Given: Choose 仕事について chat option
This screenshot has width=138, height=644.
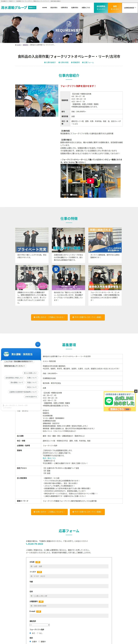Looking at the screenshot, I should [32, 378].
